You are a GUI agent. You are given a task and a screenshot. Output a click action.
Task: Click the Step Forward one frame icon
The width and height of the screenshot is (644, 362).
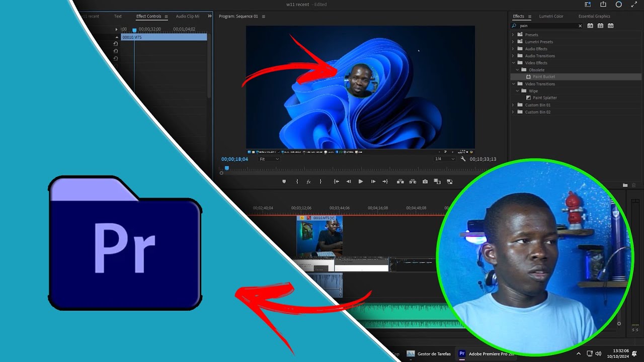pos(373,182)
